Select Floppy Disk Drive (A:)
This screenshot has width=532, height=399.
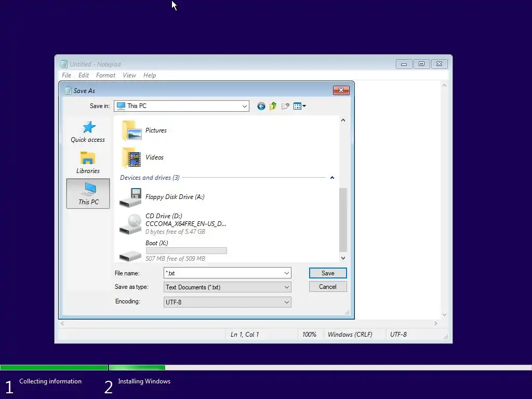(162, 197)
